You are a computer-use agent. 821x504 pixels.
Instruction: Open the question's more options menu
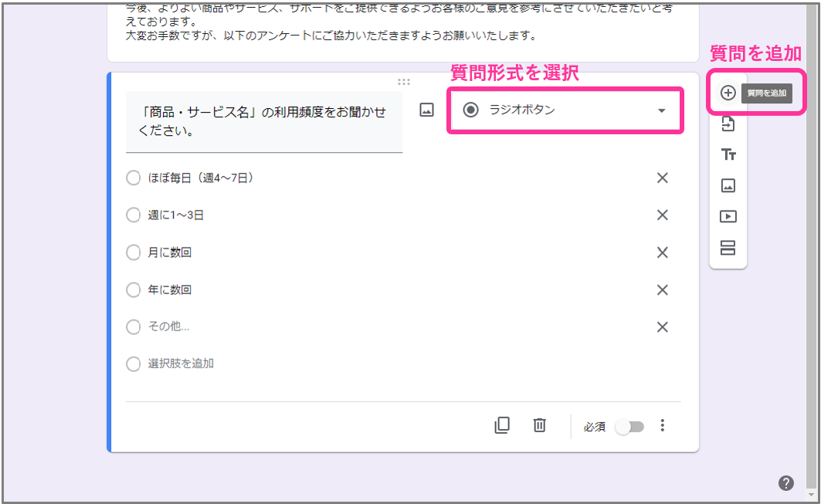[x=662, y=426]
